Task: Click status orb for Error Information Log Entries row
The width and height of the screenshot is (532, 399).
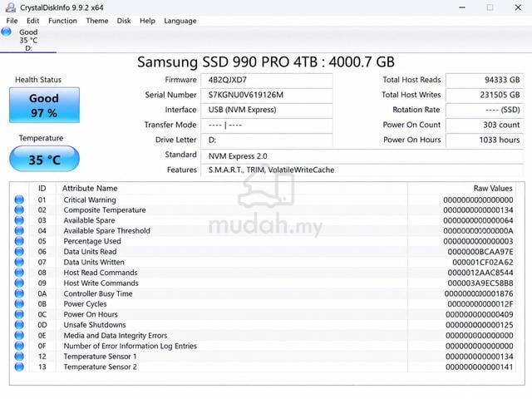Action: pyautogui.click(x=19, y=346)
